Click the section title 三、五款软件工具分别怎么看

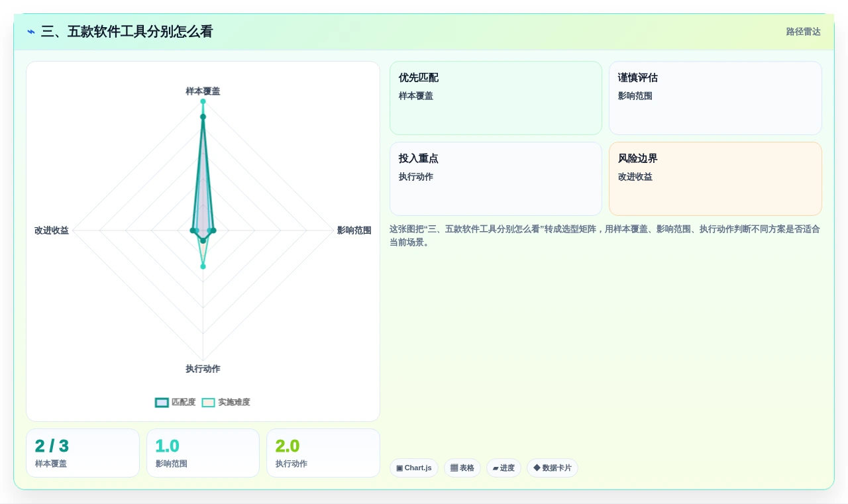pyautogui.click(x=127, y=32)
